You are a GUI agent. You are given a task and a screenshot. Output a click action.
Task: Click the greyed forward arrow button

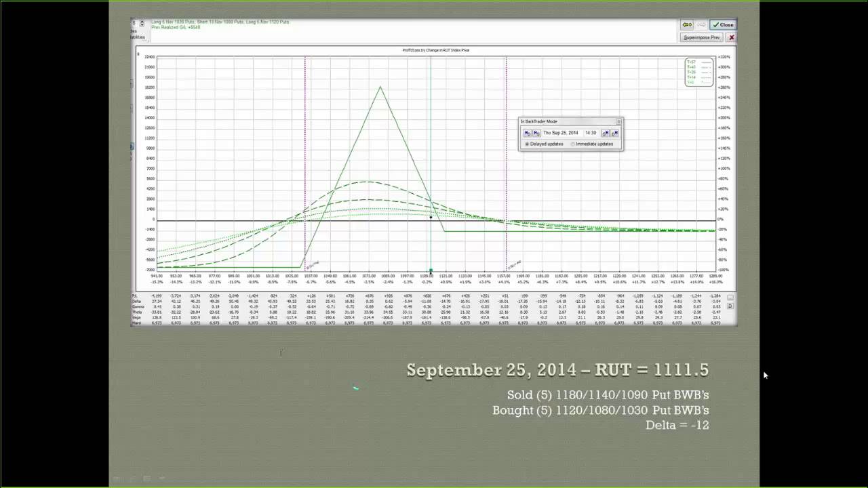[x=701, y=25]
